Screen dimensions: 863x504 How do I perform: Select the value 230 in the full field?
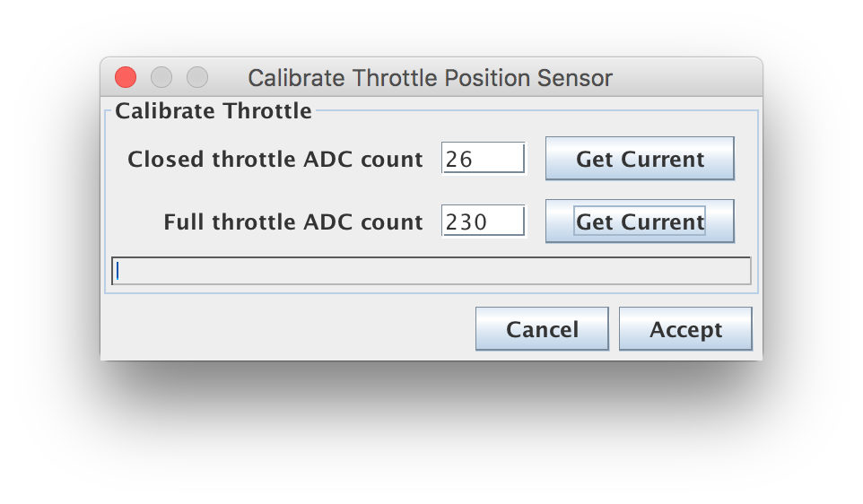(466, 222)
